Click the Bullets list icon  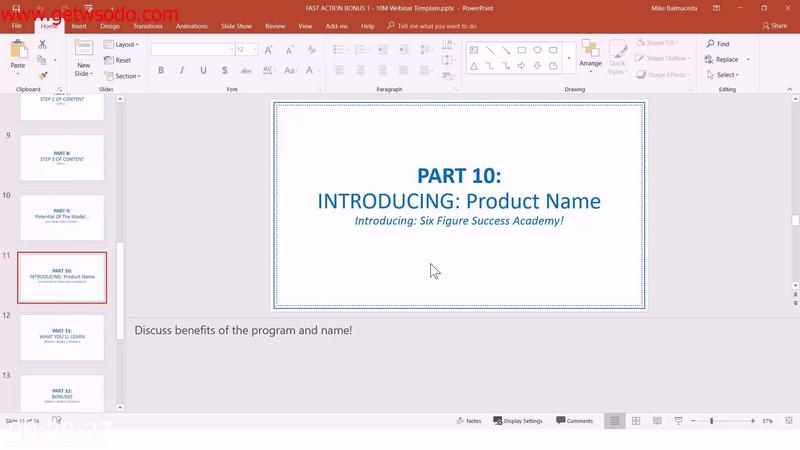click(338, 49)
